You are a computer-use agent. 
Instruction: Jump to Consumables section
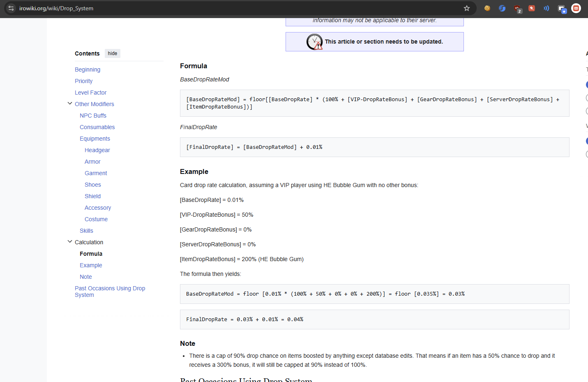(x=97, y=127)
